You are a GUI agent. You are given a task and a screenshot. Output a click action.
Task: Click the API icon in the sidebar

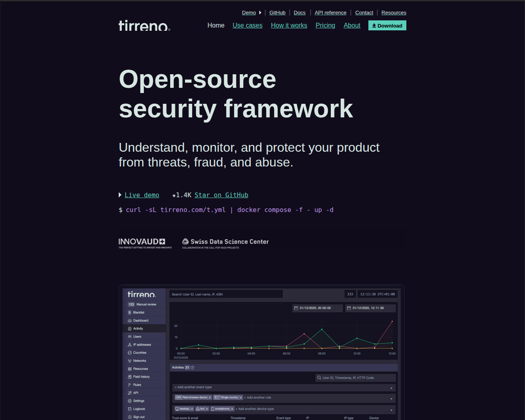coord(129,393)
